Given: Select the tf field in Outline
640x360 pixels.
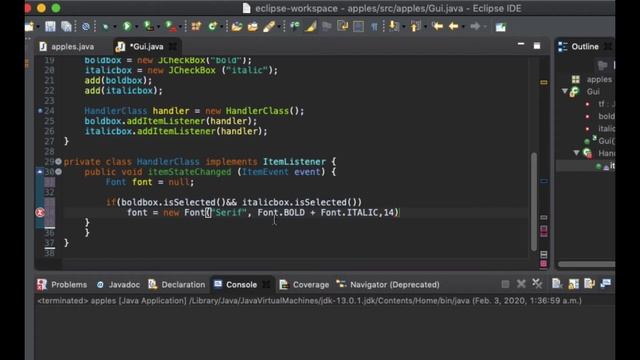Looking at the screenshot, I should pyautogui.click(x=600, y=104).
